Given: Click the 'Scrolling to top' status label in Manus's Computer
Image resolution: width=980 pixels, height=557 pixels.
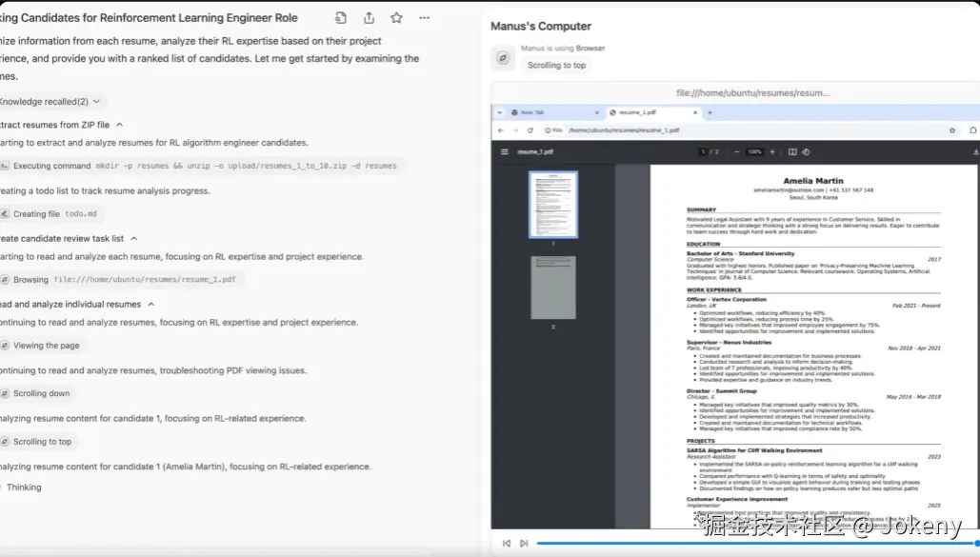Looking at the screenshot, I should [556, 65].
